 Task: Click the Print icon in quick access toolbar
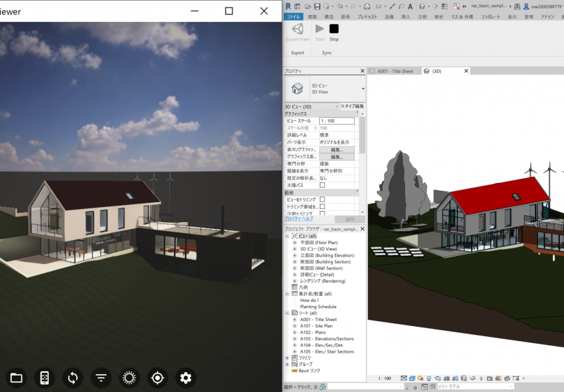point(367,6)
